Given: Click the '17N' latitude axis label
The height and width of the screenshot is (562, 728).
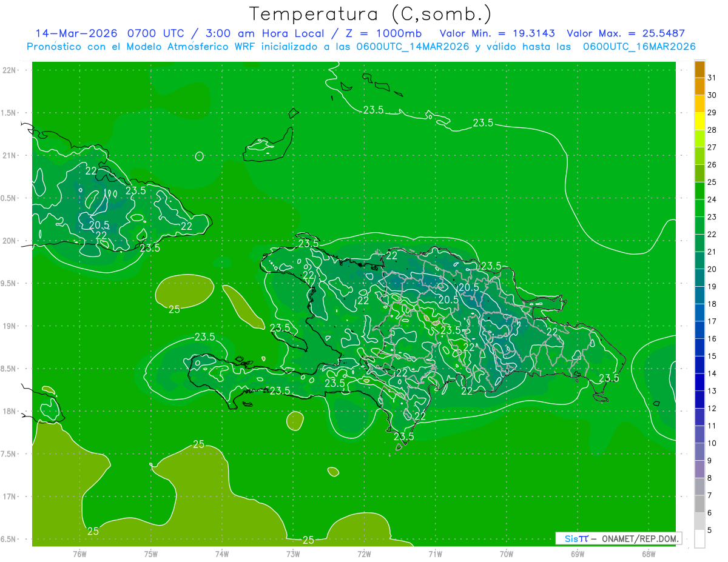Looking at the screenshot, I should pos(9,497).
